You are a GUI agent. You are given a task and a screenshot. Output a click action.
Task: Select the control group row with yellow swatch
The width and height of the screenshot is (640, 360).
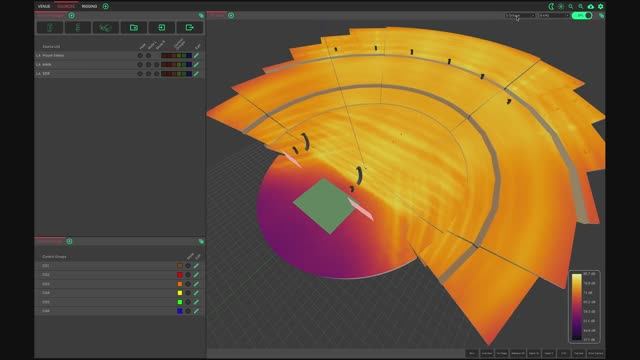click(119, 293)
